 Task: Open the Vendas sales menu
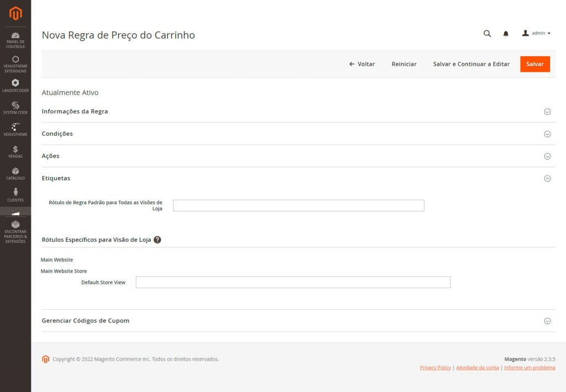click(15, 152)
